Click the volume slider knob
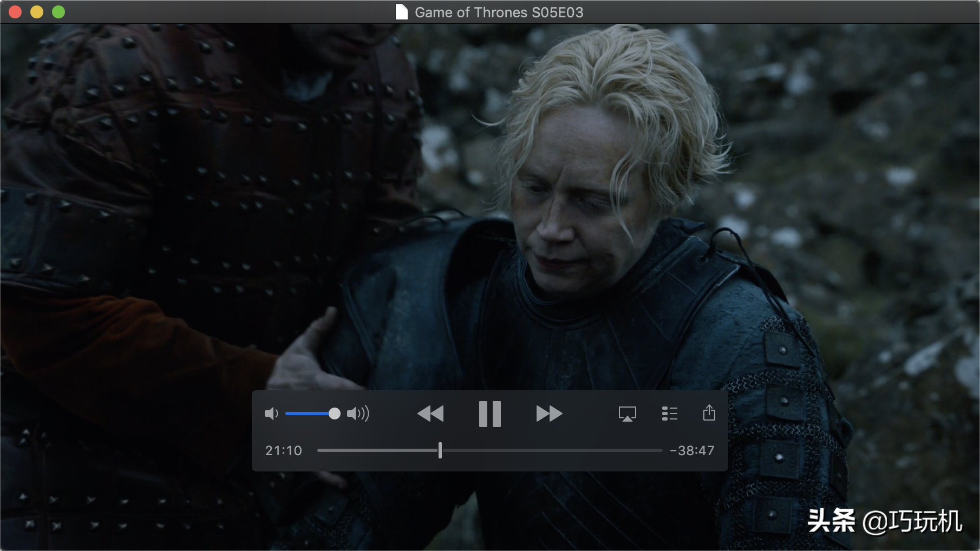The width and height of the screenshot is (980, 551). 335,414
